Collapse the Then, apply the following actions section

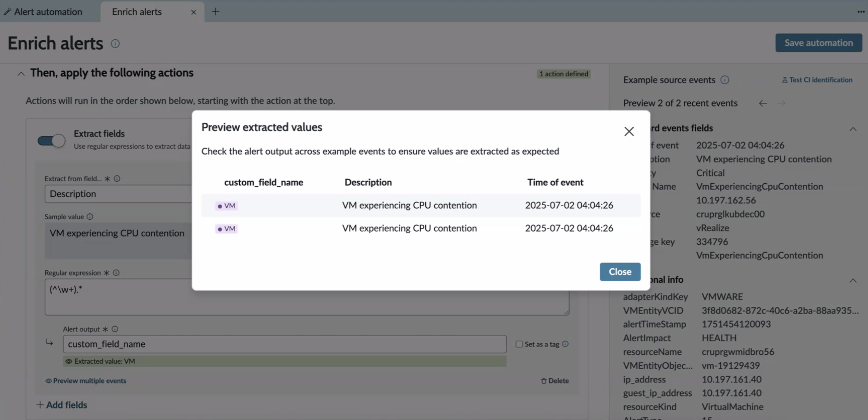click(21, 73)
